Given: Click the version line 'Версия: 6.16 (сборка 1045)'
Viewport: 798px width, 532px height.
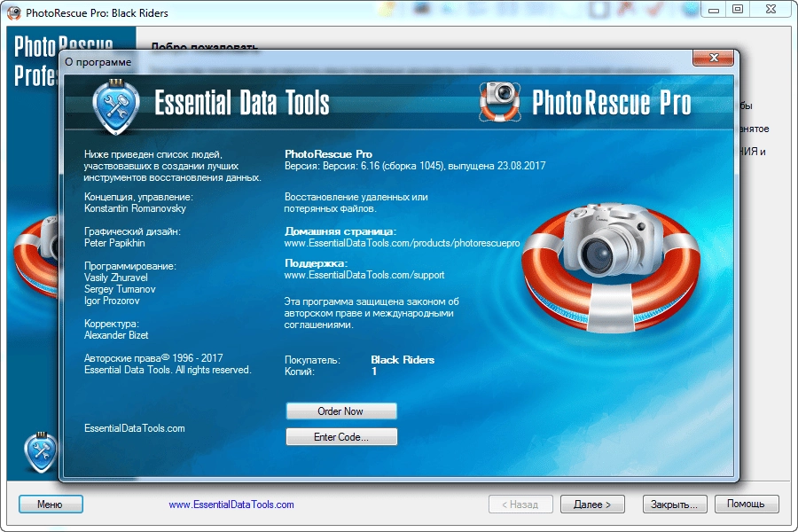Looking at the screenshot, I should click(x=415, y=166).
